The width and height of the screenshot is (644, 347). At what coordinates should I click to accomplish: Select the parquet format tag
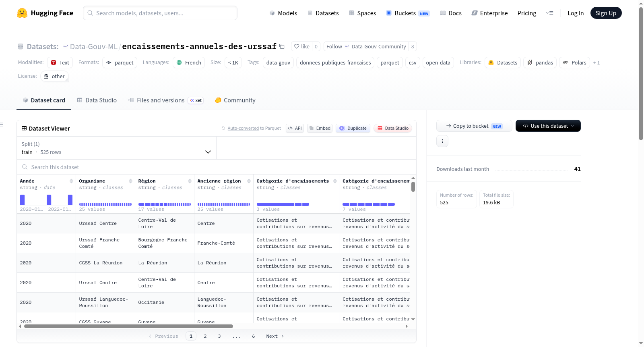pyautogui.click(x=120, y=62)
